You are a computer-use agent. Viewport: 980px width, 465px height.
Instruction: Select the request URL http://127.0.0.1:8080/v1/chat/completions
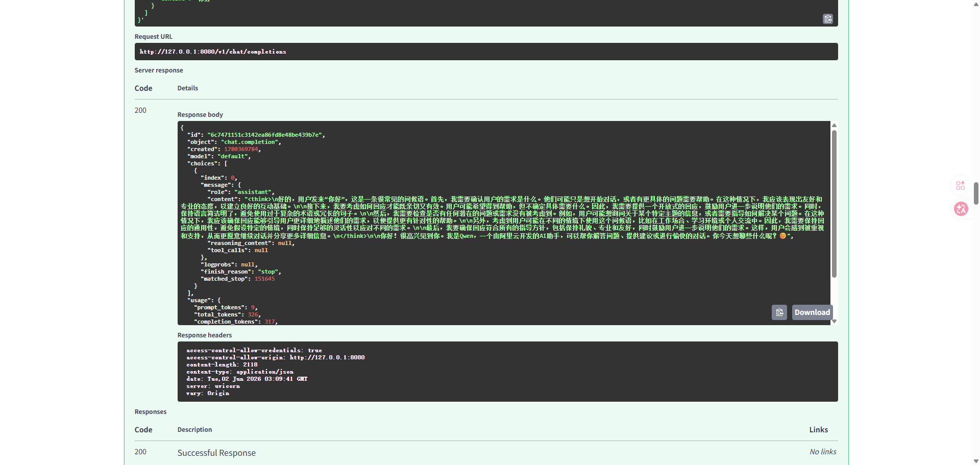tap(213, 52)
